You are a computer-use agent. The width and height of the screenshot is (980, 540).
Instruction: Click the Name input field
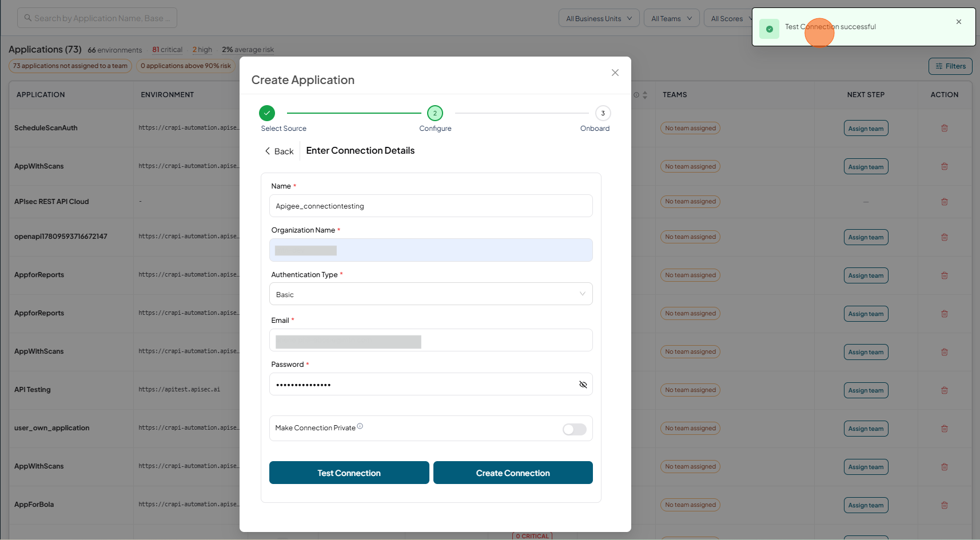point(431,206)
